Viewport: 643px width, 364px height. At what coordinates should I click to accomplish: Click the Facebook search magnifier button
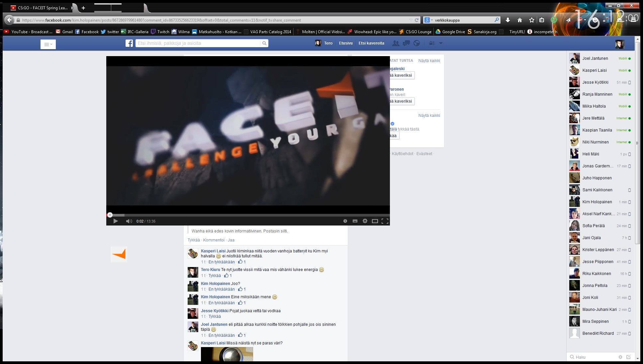[264, 43]
